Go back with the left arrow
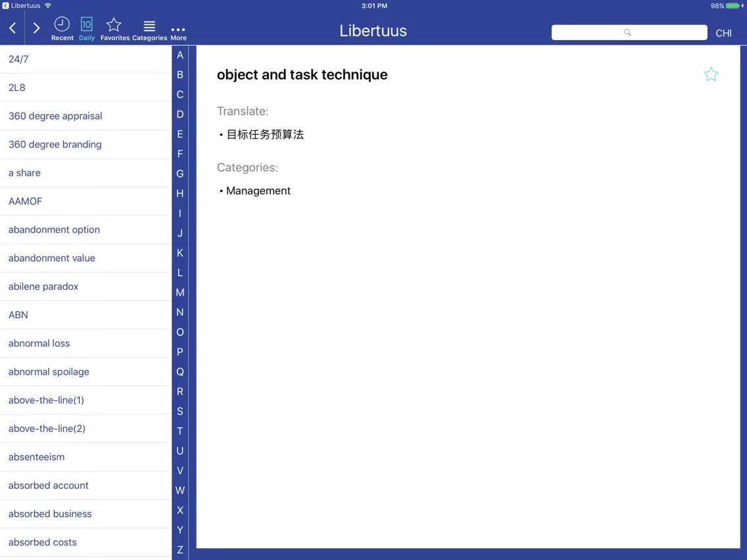The width and height of the screenshot is (747, 560). click(x=13, y=28)
